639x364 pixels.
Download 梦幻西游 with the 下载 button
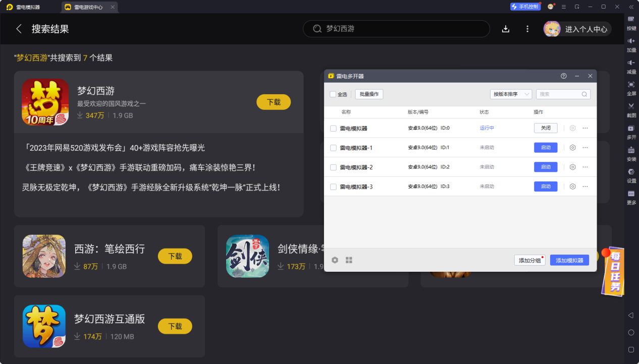coord(274,102)
